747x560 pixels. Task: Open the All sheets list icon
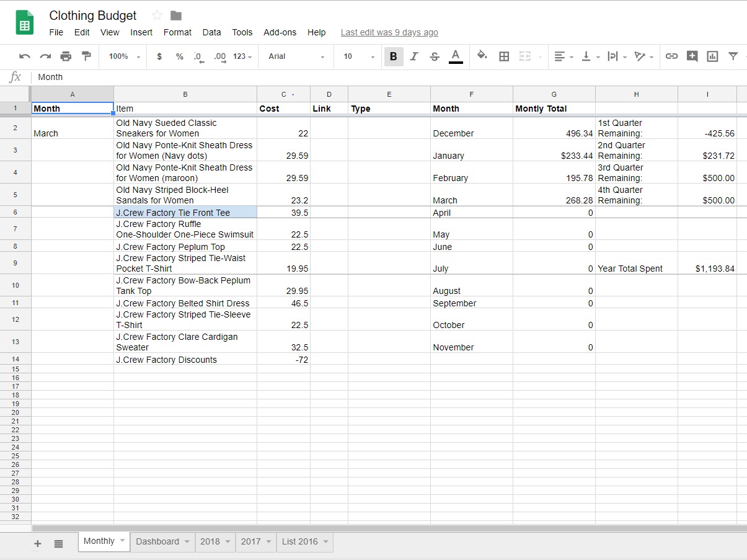58,543
